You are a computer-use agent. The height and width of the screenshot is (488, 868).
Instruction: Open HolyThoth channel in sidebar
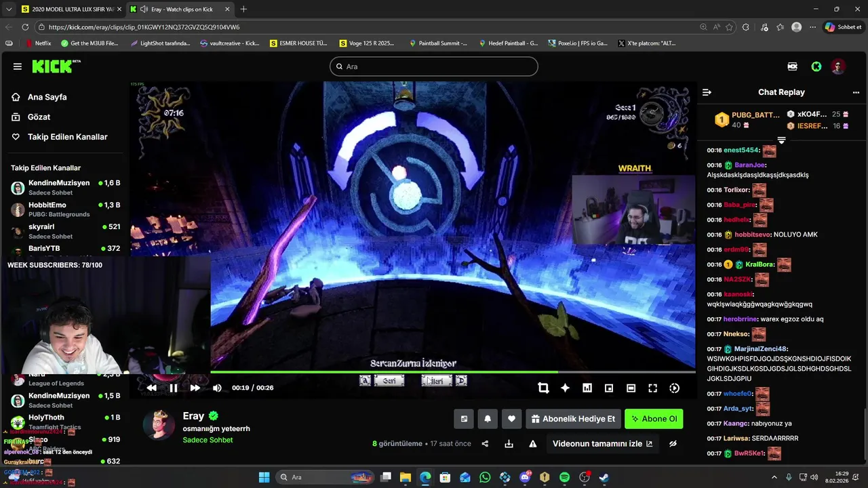tap(65, 422)
